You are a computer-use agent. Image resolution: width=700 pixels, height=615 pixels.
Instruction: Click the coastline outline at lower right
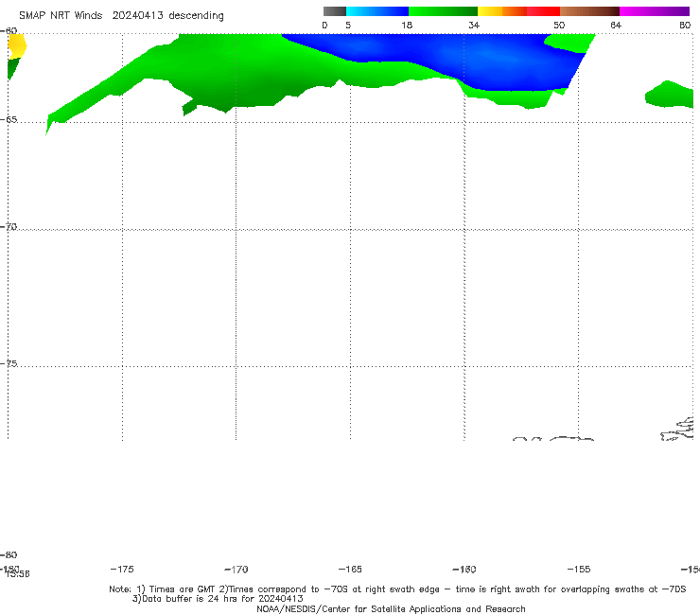pos(677,430)
